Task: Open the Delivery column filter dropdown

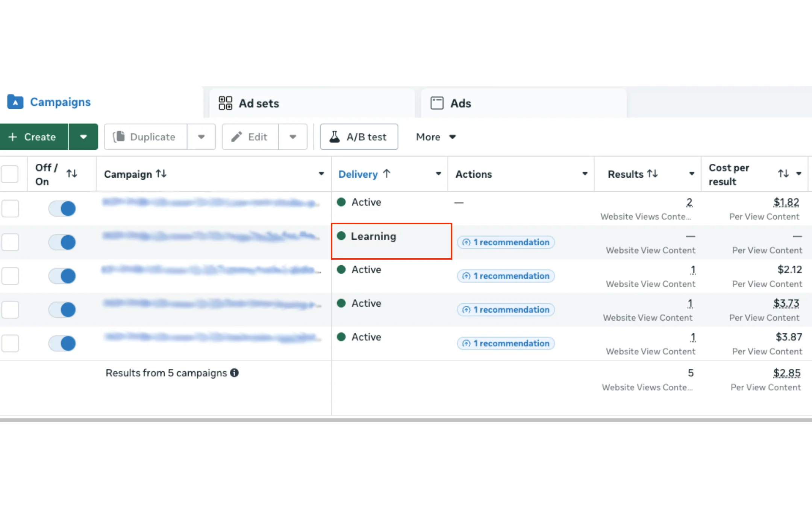Action: click(438, 174)
